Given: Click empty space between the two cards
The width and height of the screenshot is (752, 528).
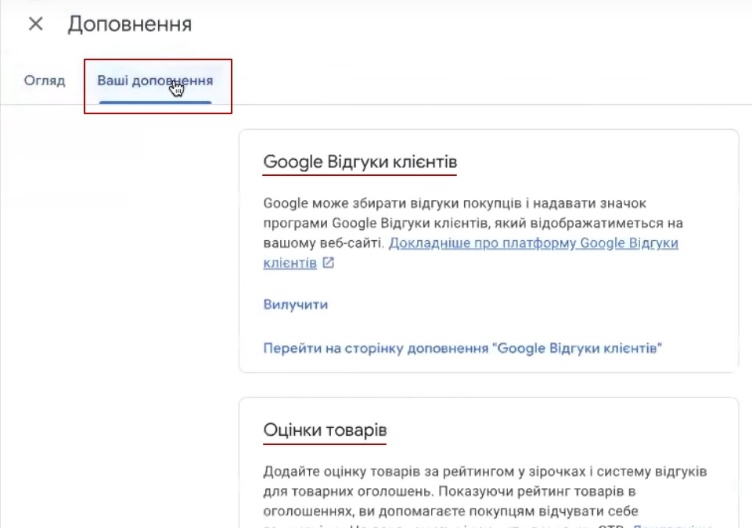Looking at the screenshot, I should coord(488,384).
